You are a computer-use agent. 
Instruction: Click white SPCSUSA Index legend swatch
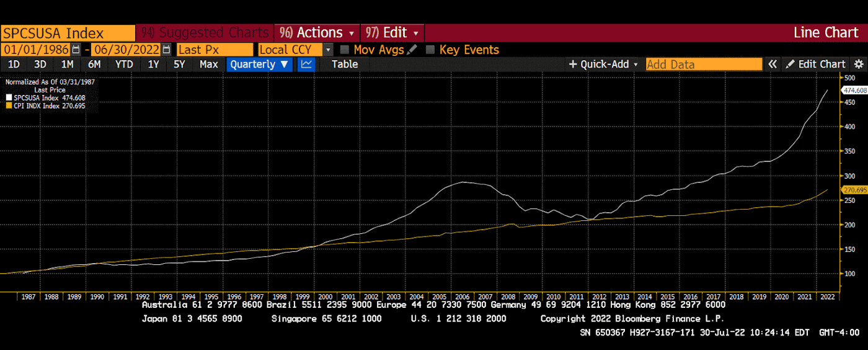(x=9, y=97)
